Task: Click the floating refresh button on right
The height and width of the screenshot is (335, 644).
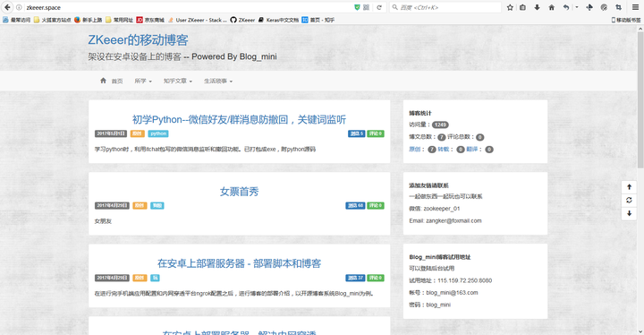Action: point(629,200)
